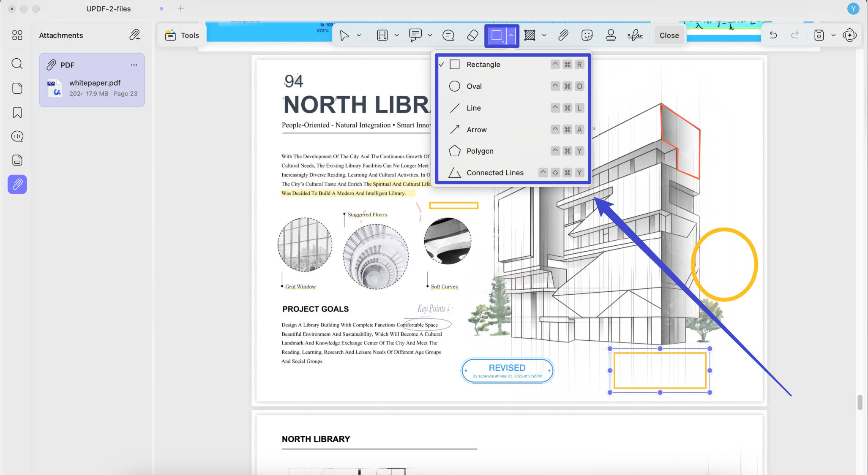The height and width of the screenshot is (475, 868).
Task: Toggle the attachments panel sidebar button
Action: click(17, 185)
